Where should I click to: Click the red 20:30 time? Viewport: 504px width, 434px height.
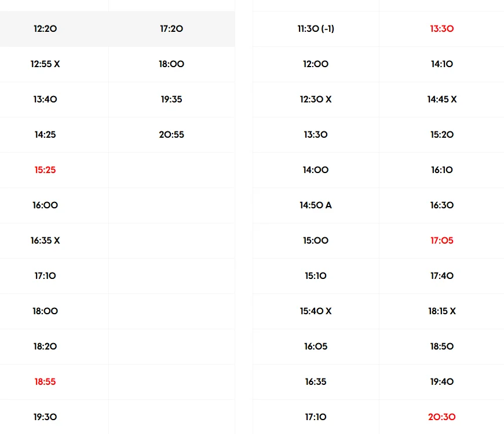442,417
